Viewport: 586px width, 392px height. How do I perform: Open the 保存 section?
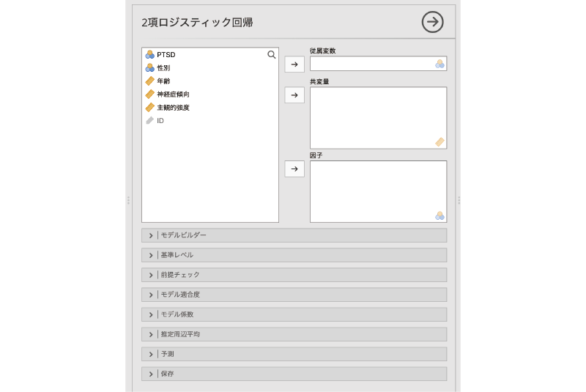(x=293, y=374)
